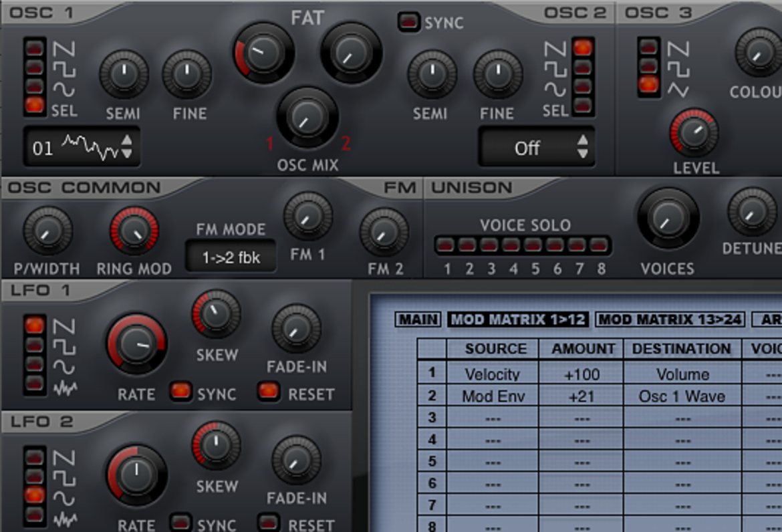Toggle LFO 2 RESET button
Screen dimensions: 782x532
point(268,522)
